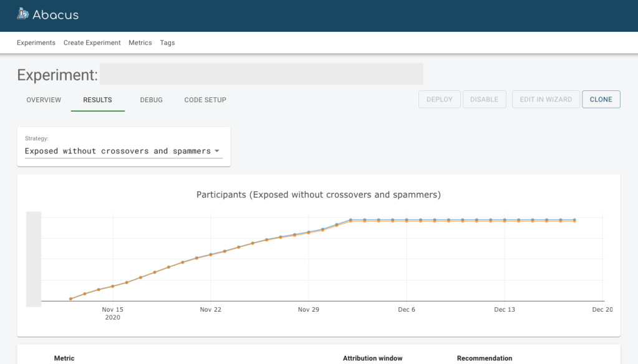Image resolution: width=638 pixels, height=364 pixels.
Task: Go to Create Experiment page
Action: point(92,43)
